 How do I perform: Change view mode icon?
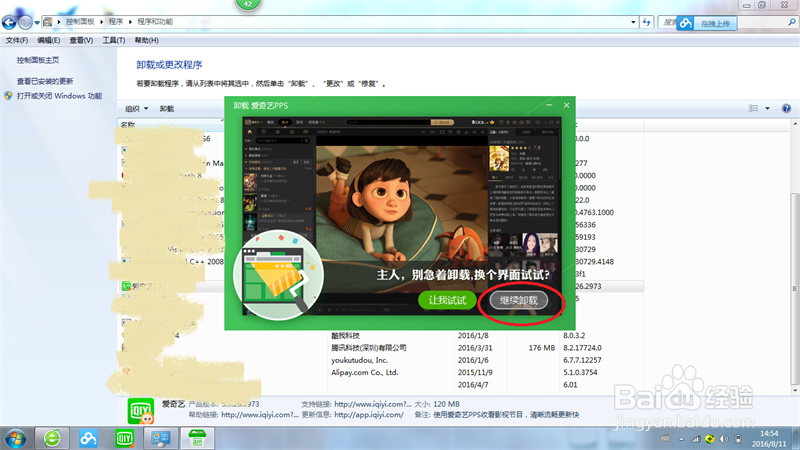(753, 108)
